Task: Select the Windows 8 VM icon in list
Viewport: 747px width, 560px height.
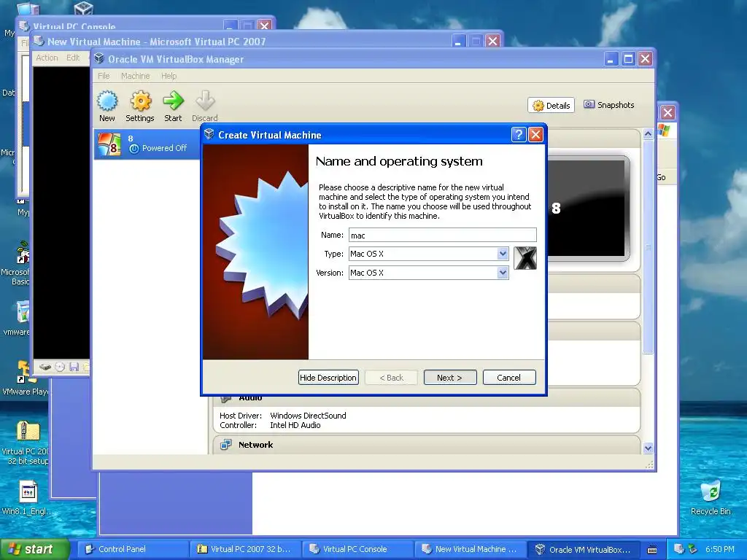Action: click(109, 145)
